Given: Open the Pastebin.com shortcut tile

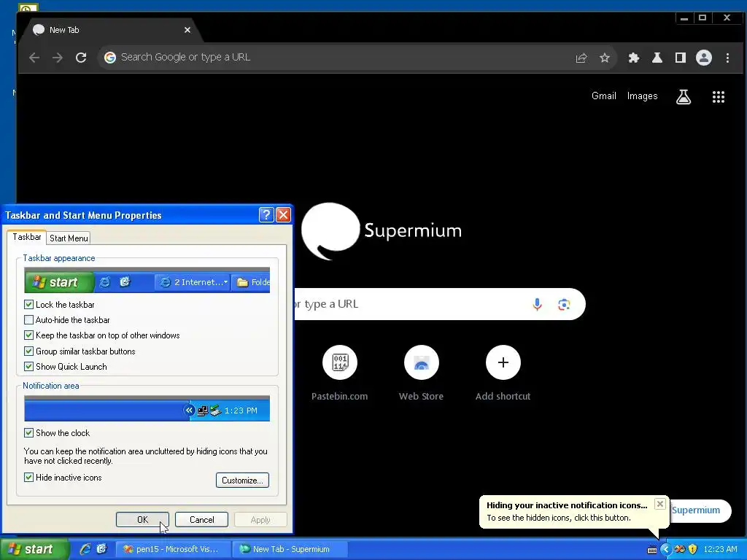Looking at the screenshot, I should (x=340, y=373).
